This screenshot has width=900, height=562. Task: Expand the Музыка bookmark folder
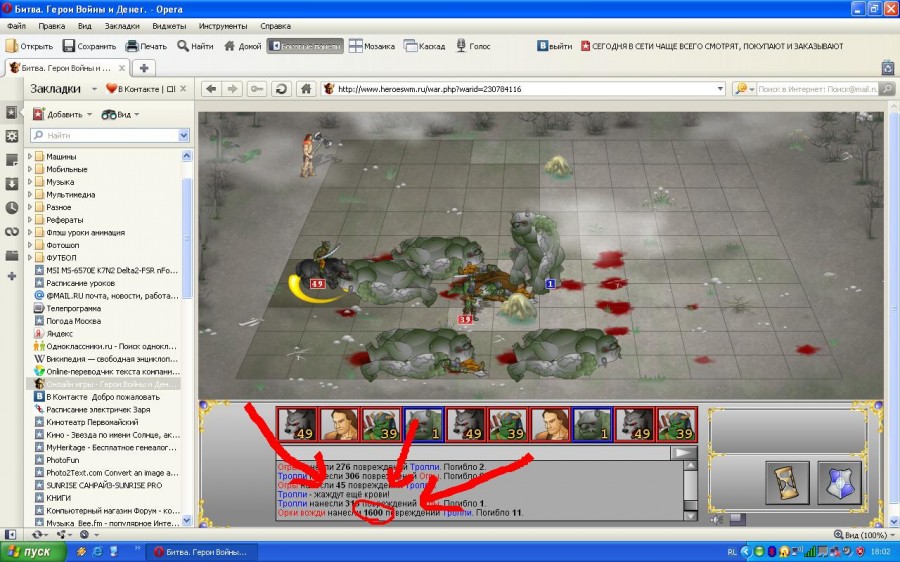(x=30, y=181)
